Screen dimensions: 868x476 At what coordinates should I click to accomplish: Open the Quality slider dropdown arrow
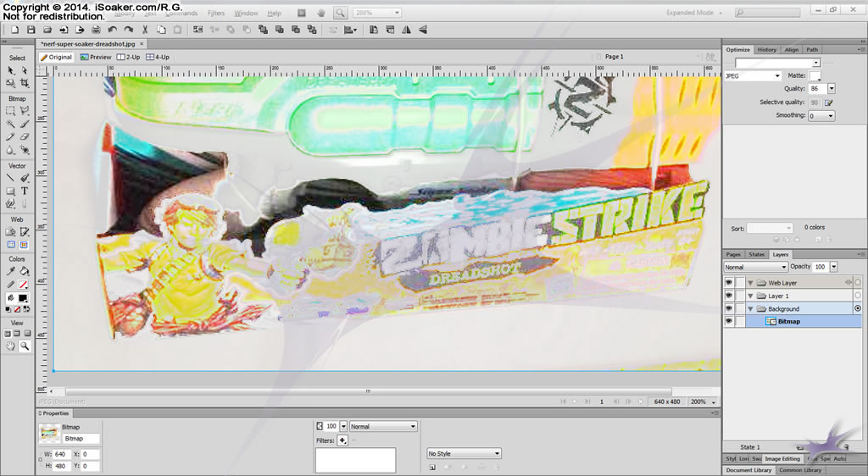[x=832, y=88]
